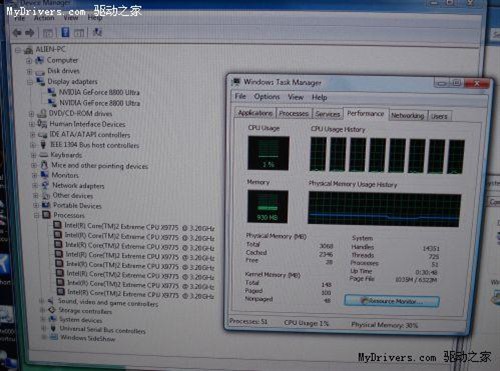
Task: Collapse the Processors node
Action: [36, 216]
